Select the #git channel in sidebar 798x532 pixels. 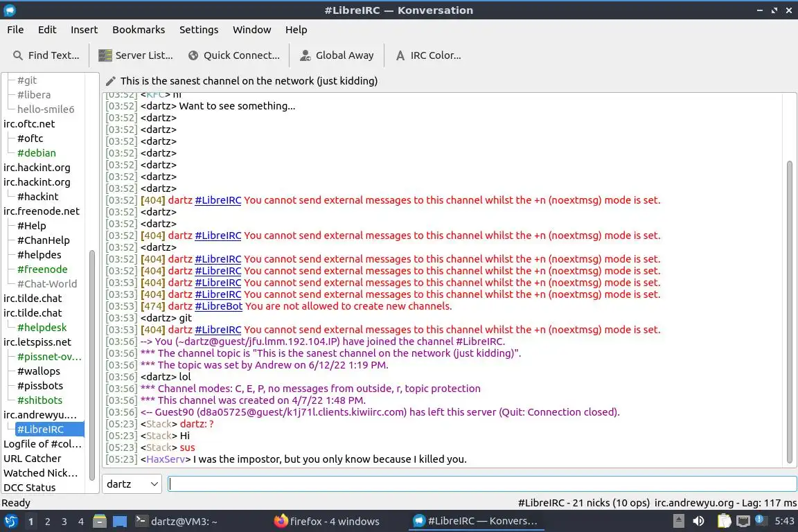coord(27,80)
